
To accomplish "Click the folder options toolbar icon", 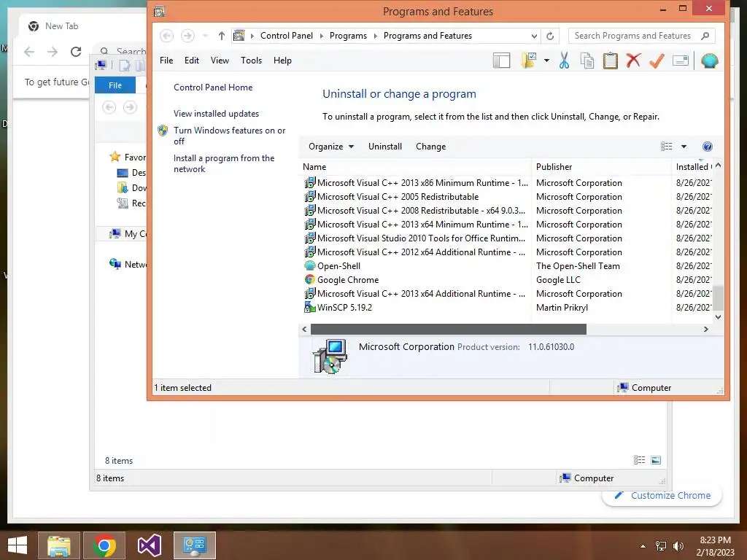I will click(530, 61).
